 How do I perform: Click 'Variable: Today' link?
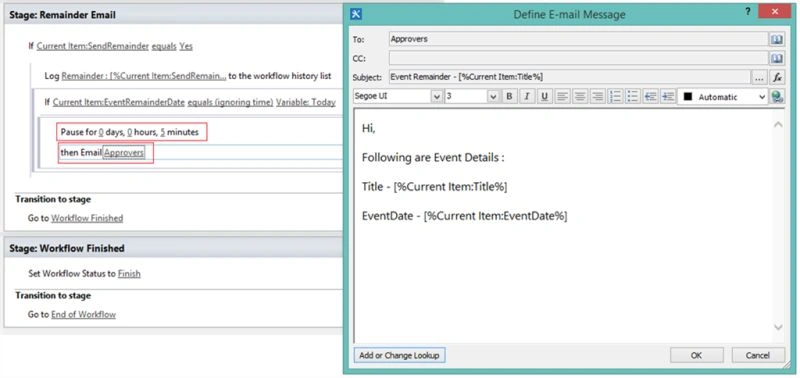(x=306, y=103)
